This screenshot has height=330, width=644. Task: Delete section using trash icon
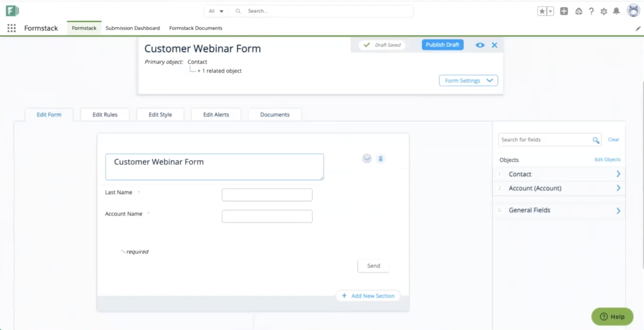380,159
